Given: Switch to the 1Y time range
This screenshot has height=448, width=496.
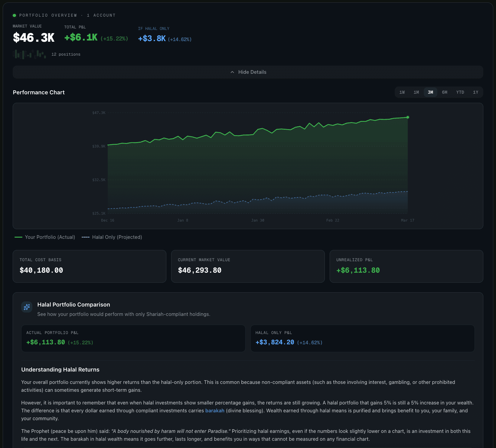Looking at the screenshot, I should 475,92.
